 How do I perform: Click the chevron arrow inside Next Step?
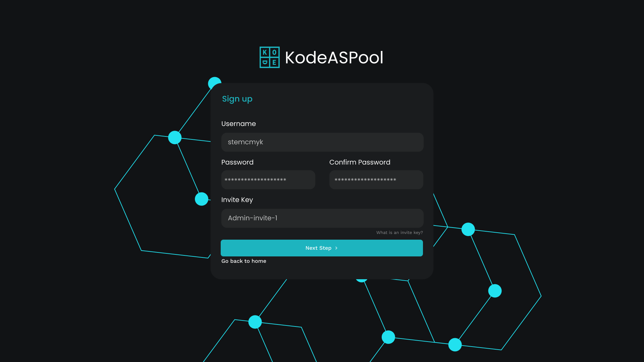[x=336, y=248]
